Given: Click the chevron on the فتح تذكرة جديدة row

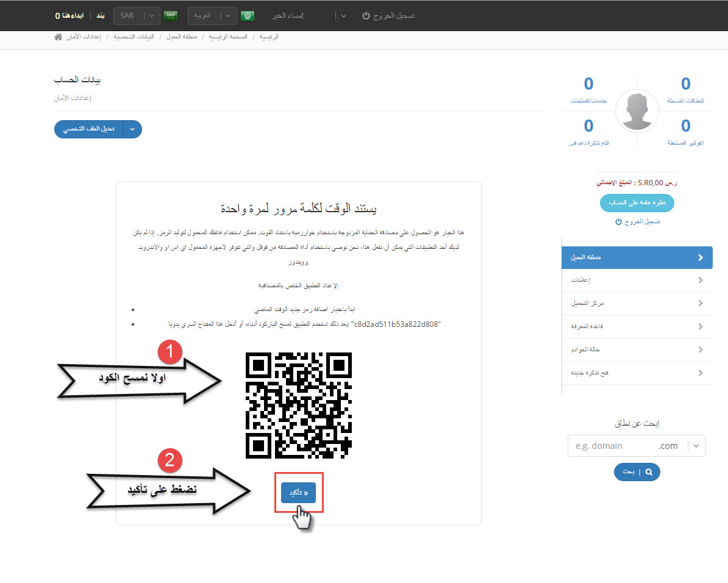Looking at the screenshot, I should (700, 373).
